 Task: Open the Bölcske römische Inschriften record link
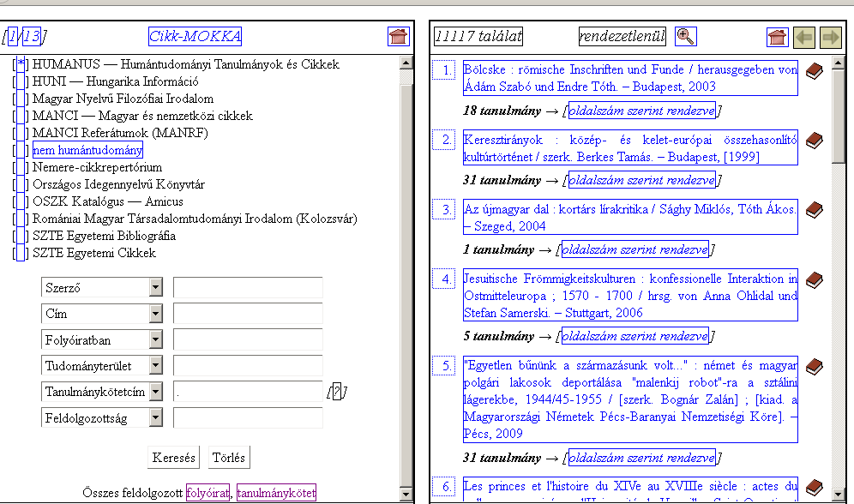(630, 78)
